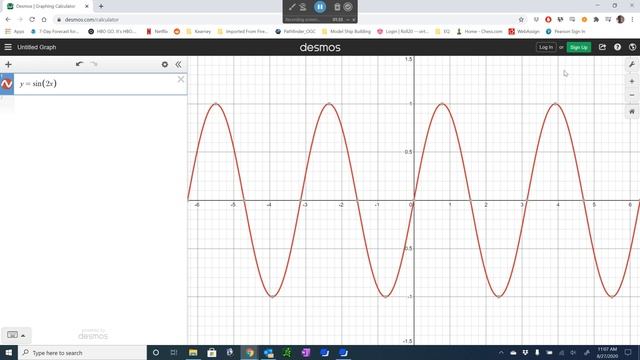Open File Explorer from the taskbar
The width and height of the screenshot is (640, 360).
coord(193,353)
